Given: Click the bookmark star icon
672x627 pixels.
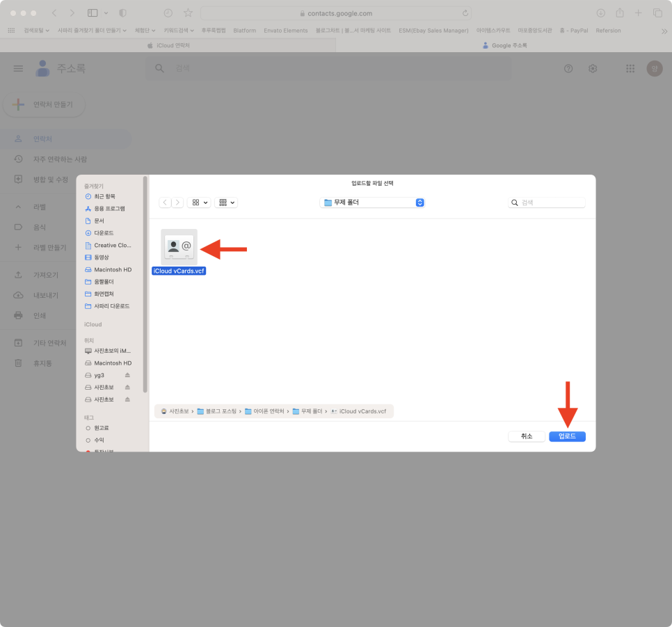Looking at the screenshot, I should tap(188, 13).
